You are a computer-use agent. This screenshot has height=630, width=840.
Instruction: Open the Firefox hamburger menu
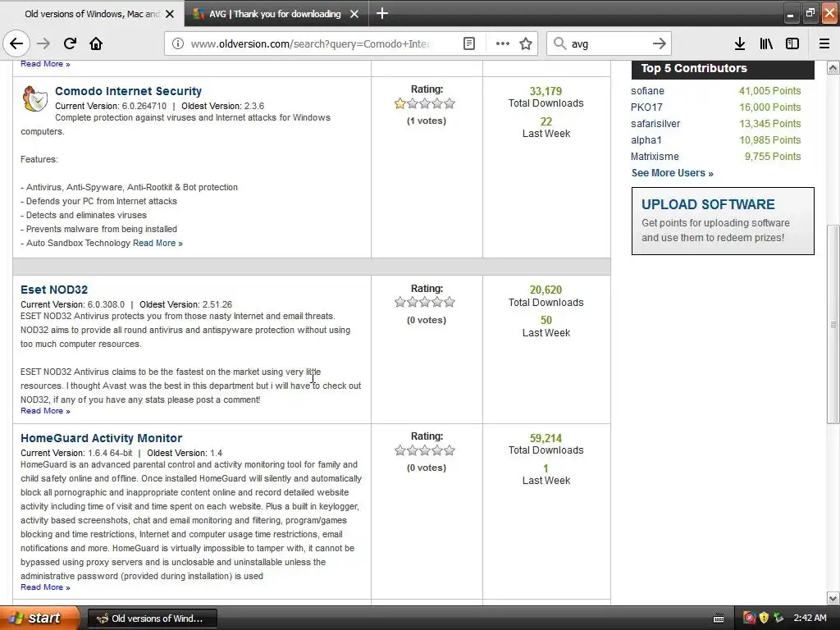click(x=824, y=43)
